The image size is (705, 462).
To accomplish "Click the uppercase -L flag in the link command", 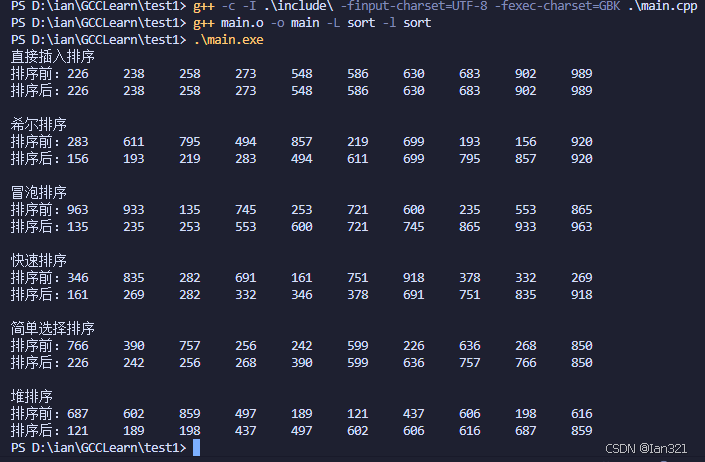I will (333, 23).
